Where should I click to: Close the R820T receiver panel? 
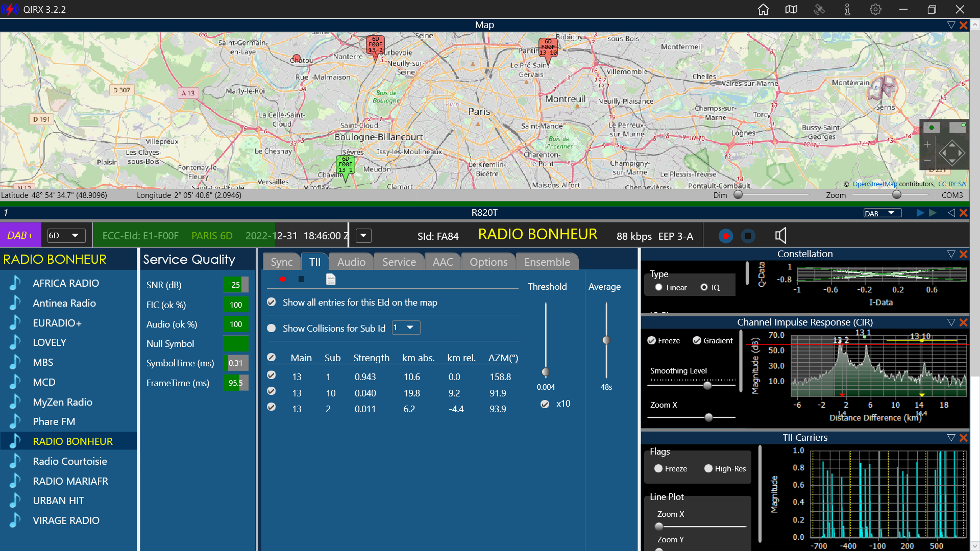963,213
